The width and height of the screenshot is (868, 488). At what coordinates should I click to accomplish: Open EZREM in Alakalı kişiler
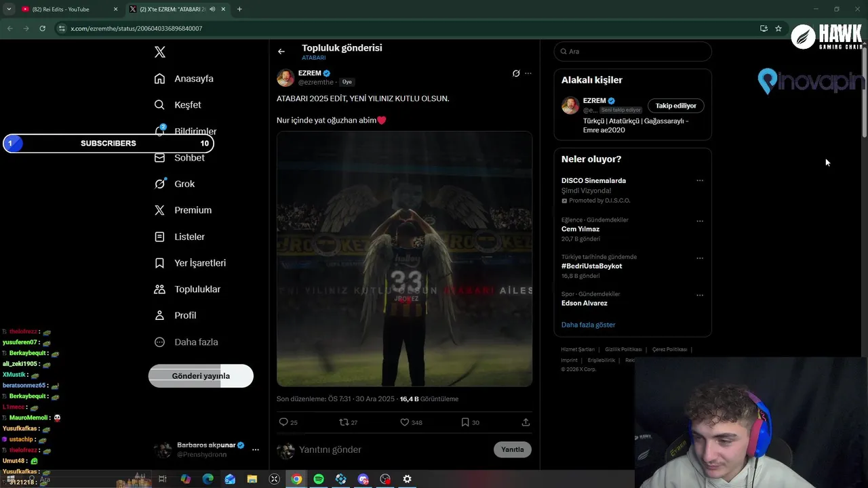pyautogui.click(x=594, y=101)
